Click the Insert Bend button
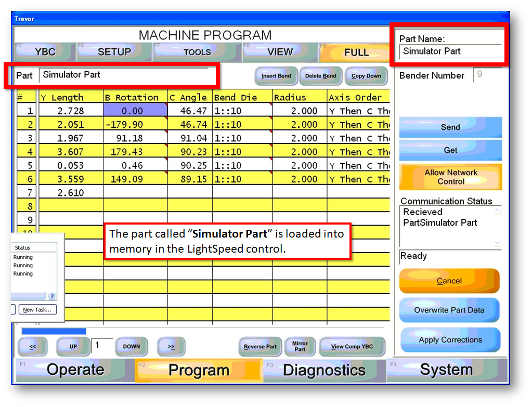Screen dimensions: 532x407 click(276, 76)
